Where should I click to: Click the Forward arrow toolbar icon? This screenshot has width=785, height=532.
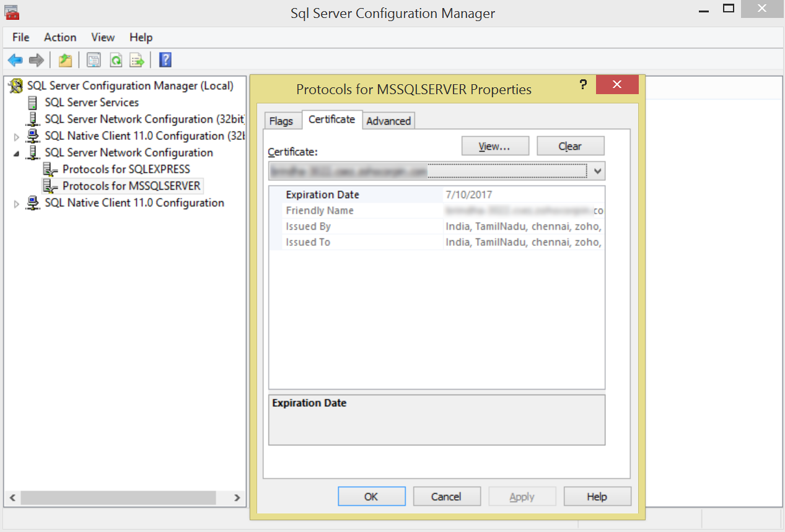pos(37,60)
